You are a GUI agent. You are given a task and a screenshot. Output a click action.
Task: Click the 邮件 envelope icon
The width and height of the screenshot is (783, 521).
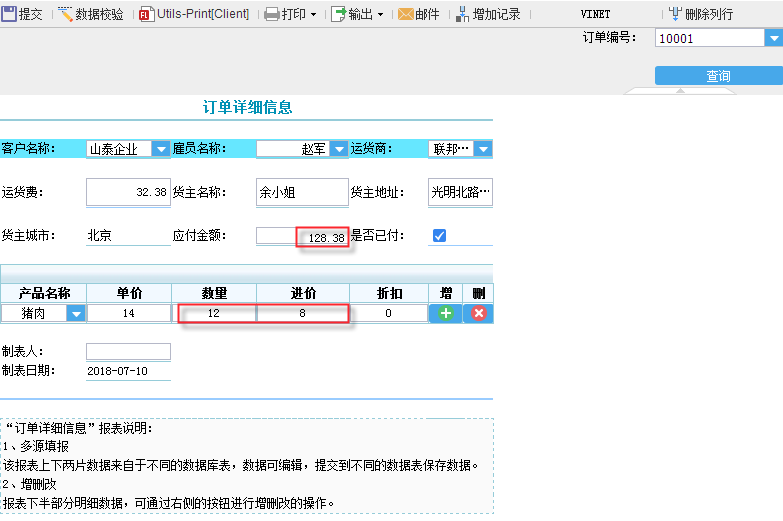[x=405, y=14]
